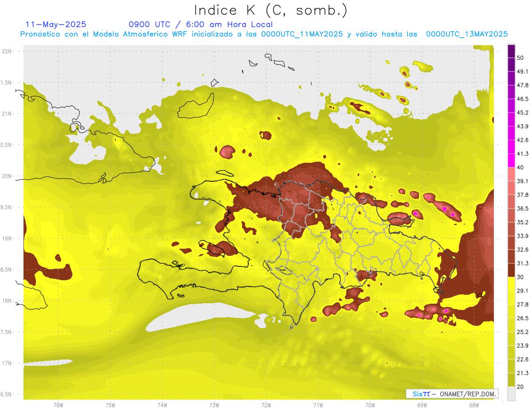Pick the "22.6" legend value
The height and width of the screenshot is (411, 532).
[523, 359]
